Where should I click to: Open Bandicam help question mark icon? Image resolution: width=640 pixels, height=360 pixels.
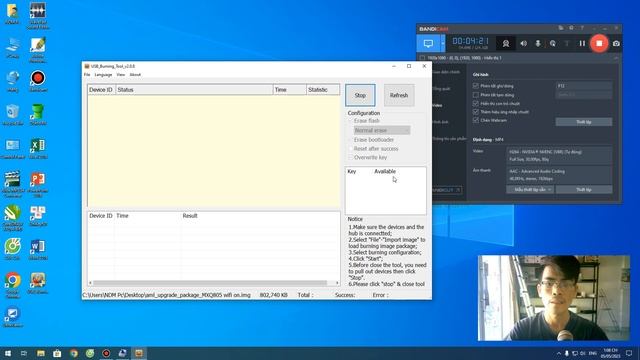(x=582, y=28)
